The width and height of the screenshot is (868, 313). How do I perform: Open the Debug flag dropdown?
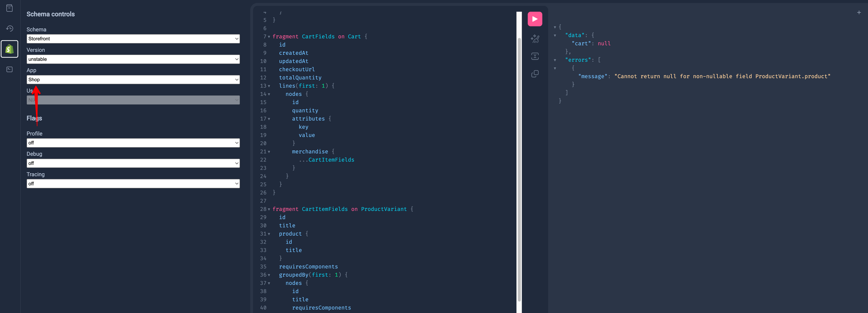(x=133, y=163)
